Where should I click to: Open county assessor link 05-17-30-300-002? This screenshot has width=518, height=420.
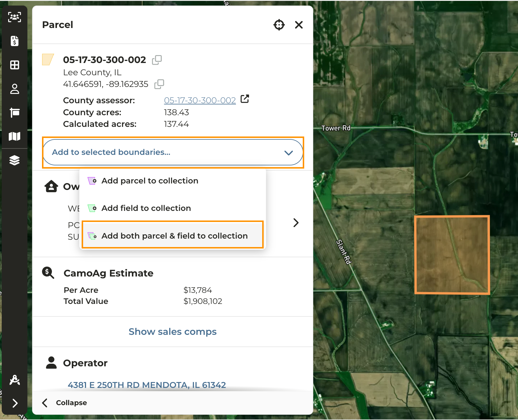[200, 100]
